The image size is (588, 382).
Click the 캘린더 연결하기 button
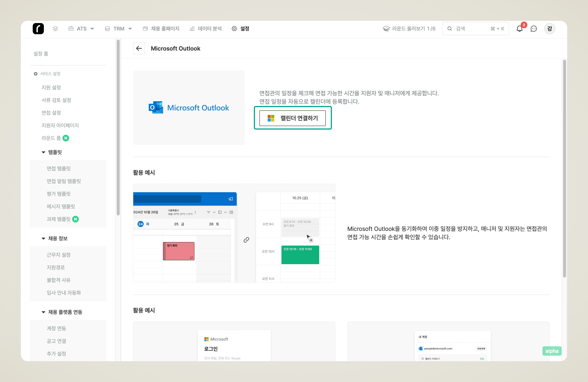[x=292, y=118]
